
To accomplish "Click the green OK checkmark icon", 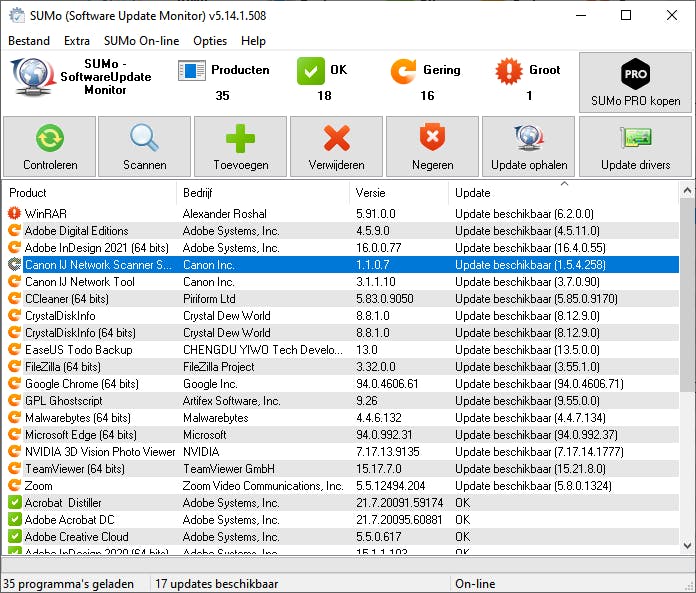I will [311, 71].
